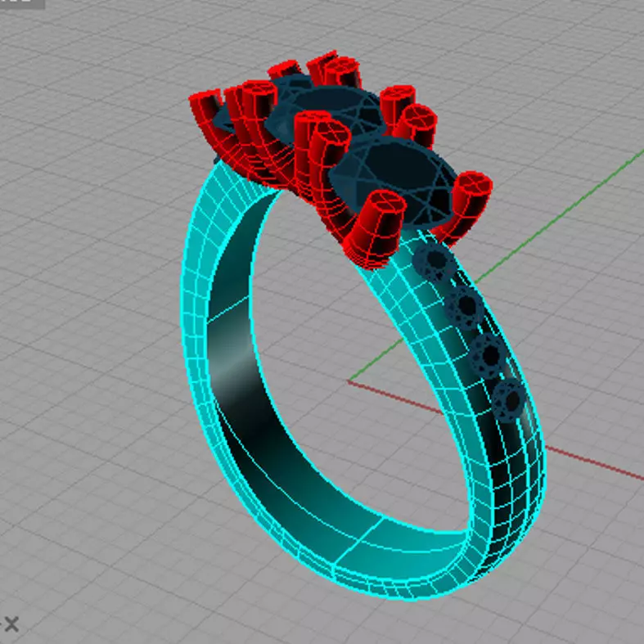Screen dimensions: 644x644
Task: Click the X axis label in world axes icon
Action: point(11,624)
